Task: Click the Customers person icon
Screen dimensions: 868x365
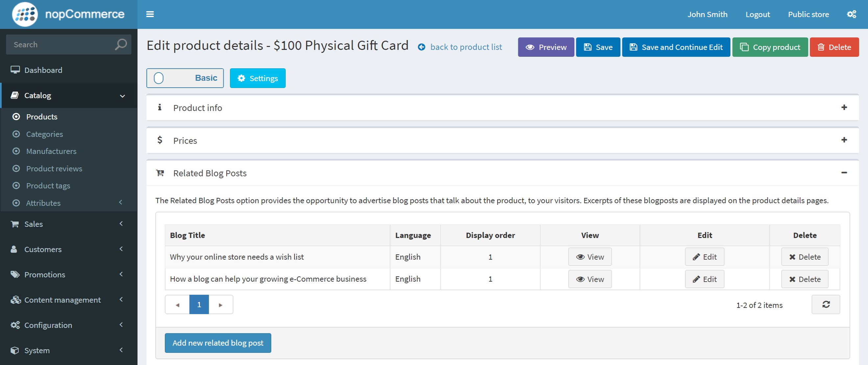Action: 14,249
